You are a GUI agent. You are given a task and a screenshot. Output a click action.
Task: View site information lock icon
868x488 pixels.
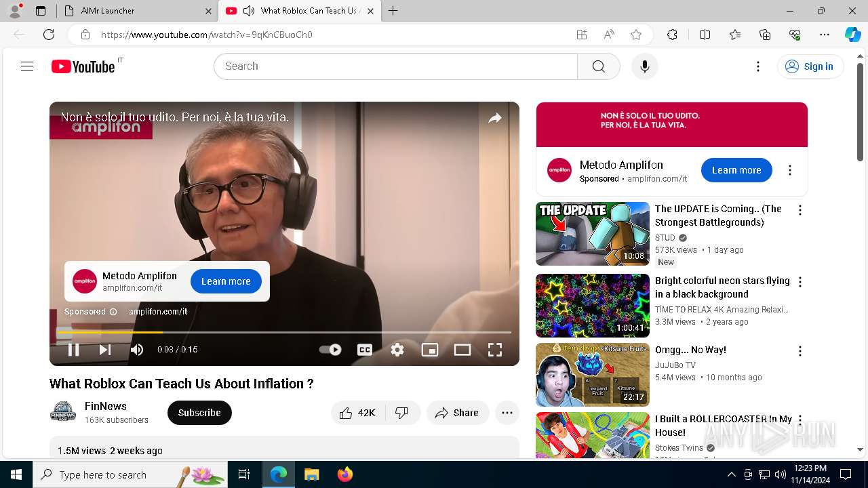pyautogui.click(x=85, y=35)
